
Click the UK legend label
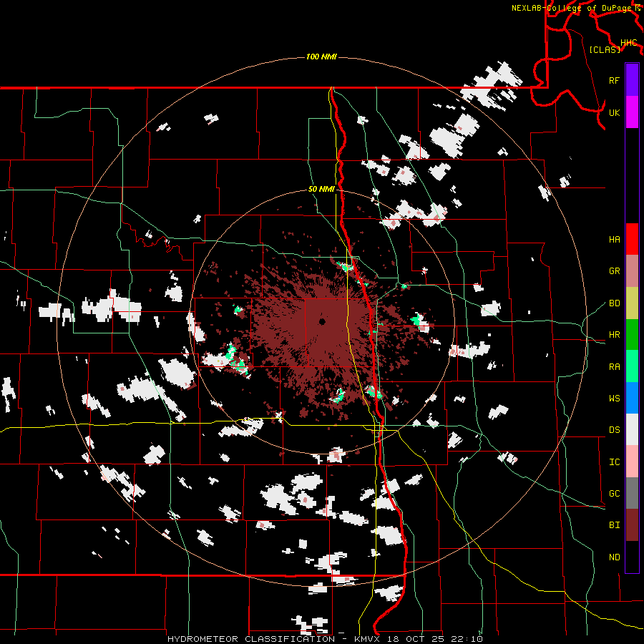click(x=614, y=113)
